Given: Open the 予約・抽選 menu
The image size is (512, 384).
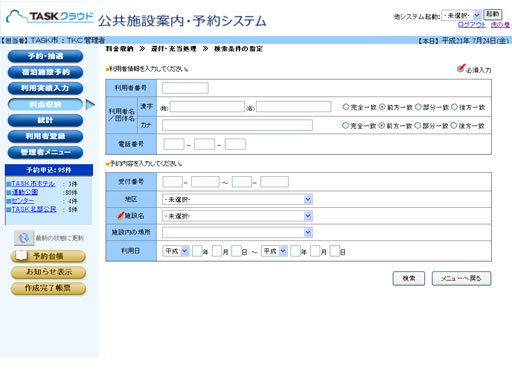Looking at the screenshot, I should [45, 56].
